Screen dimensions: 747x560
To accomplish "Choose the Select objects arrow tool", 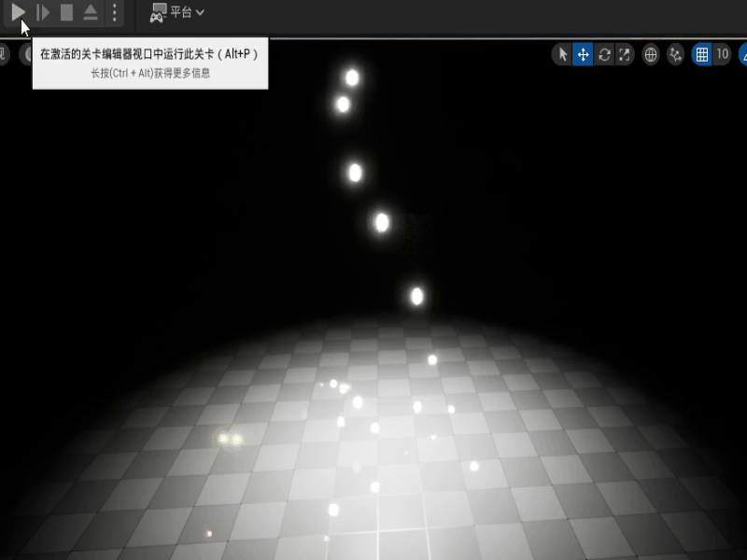I will coord(563,55).
